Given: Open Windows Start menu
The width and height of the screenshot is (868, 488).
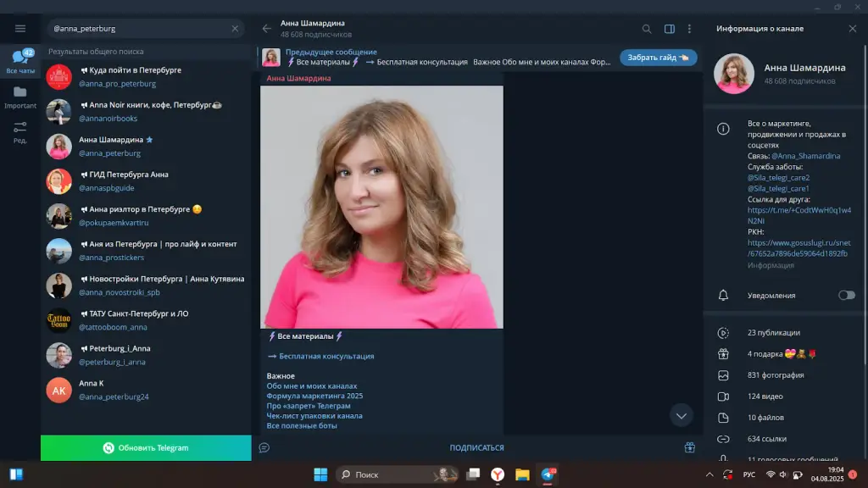Looking at the screenshot, I should click(320, 474).
